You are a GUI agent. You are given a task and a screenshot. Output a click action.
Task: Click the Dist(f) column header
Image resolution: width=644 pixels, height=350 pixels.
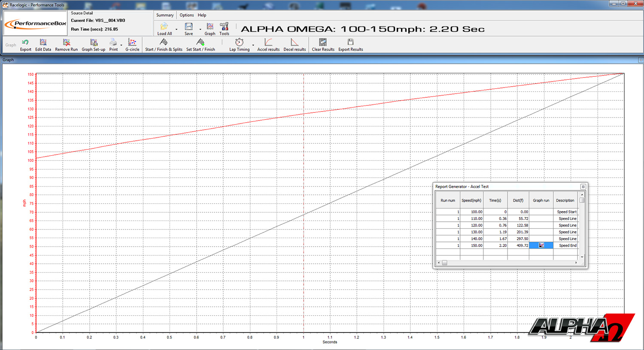pos(518,200)
